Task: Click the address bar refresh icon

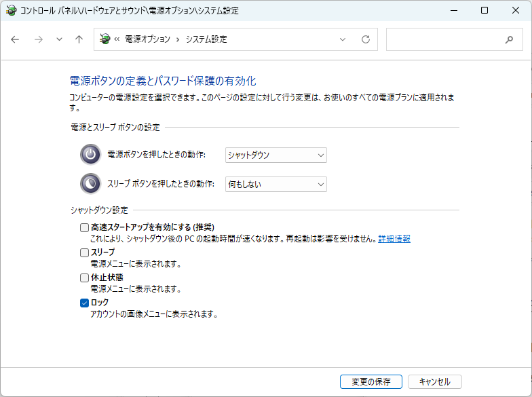Action: [366, 39]
